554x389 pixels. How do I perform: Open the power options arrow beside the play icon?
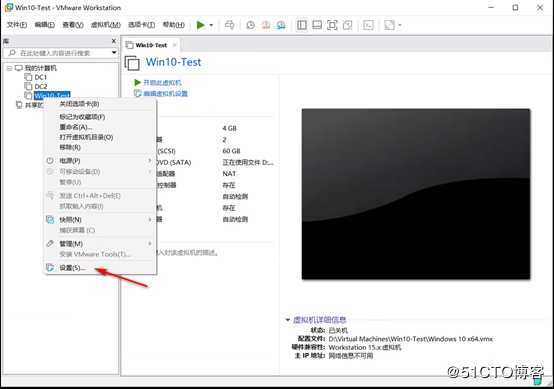tap(211, 25)
